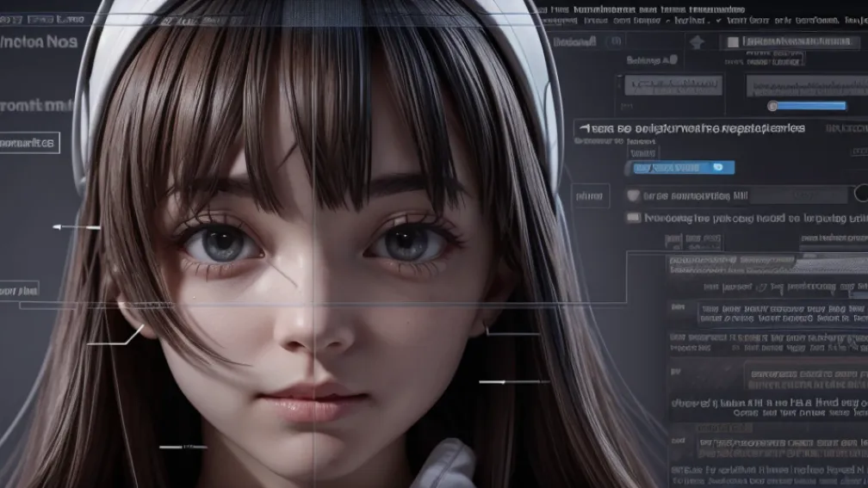
Task: Click the top text bar above the settings panel
Action: [x=697, y=17]
